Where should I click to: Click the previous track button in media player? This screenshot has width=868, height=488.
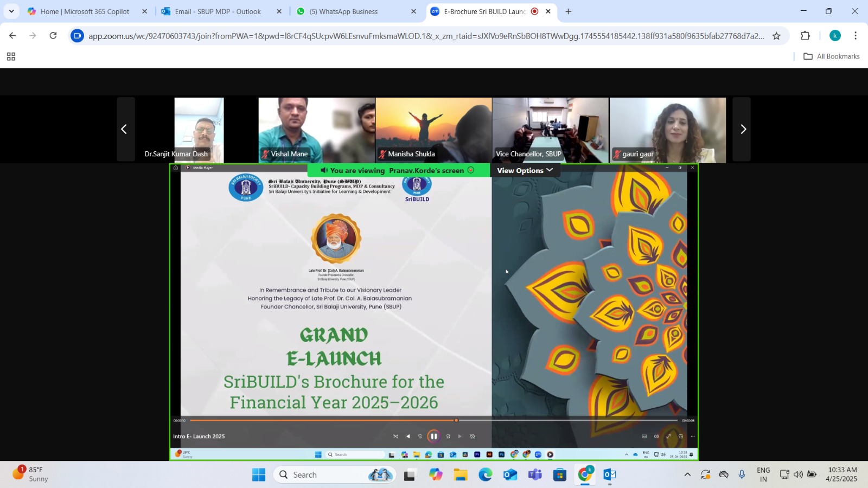[x=408, y=436]
